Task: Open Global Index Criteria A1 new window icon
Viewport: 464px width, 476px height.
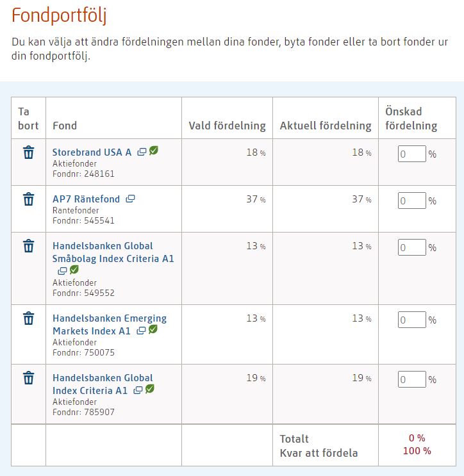Action: coord(138,390)
